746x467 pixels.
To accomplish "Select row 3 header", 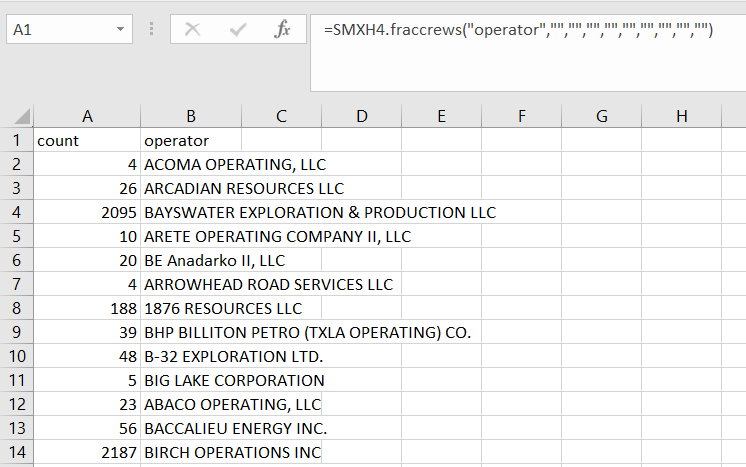I will [x=17, y=188].
